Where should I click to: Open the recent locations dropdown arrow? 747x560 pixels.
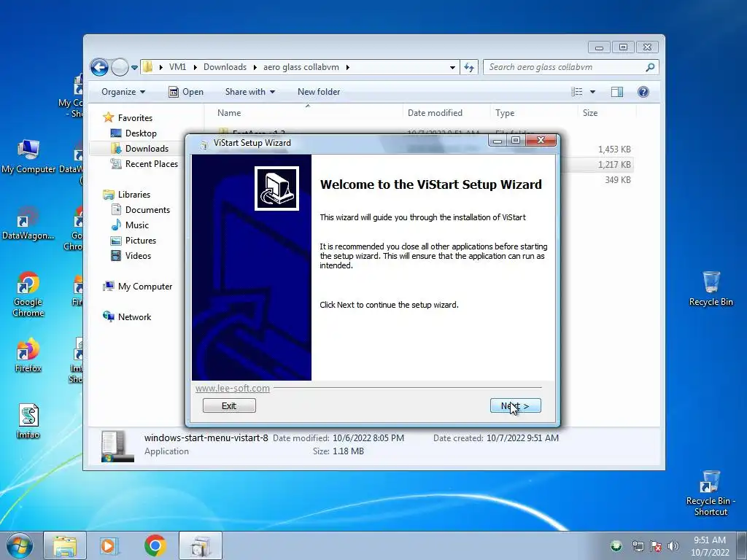click(x=134, y=68)
